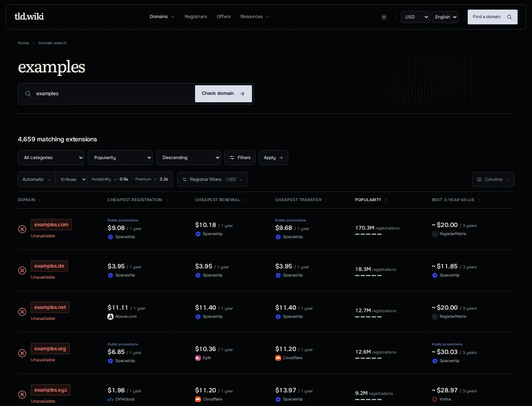
Task: Click the $9.68 transfer price
Action: coord(284,228)
